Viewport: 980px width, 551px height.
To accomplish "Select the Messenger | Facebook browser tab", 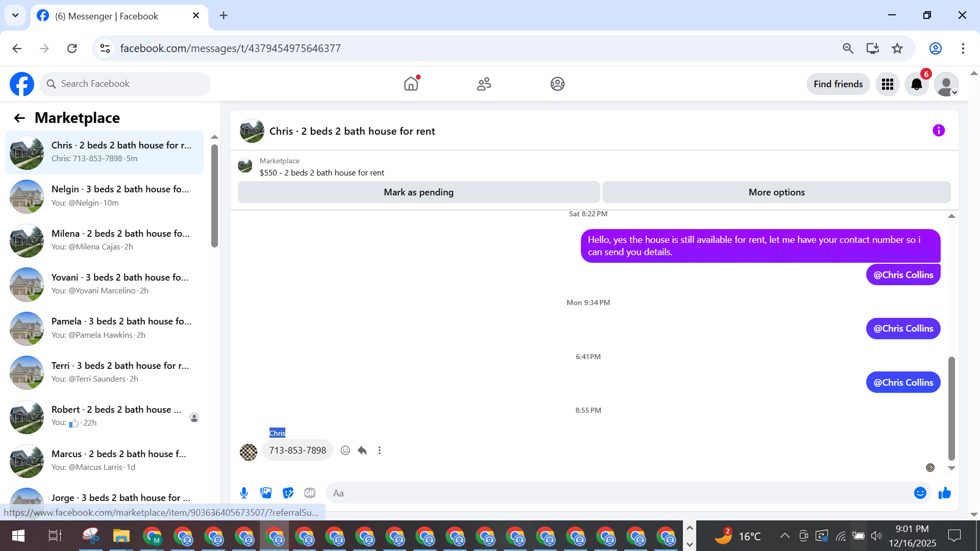I will point(119,16).
